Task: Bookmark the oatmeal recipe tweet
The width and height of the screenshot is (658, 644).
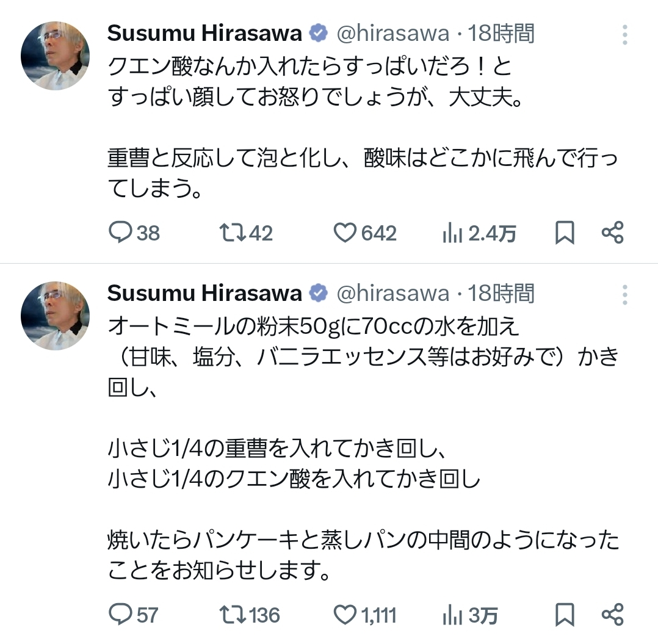Action: coord(565,615)
